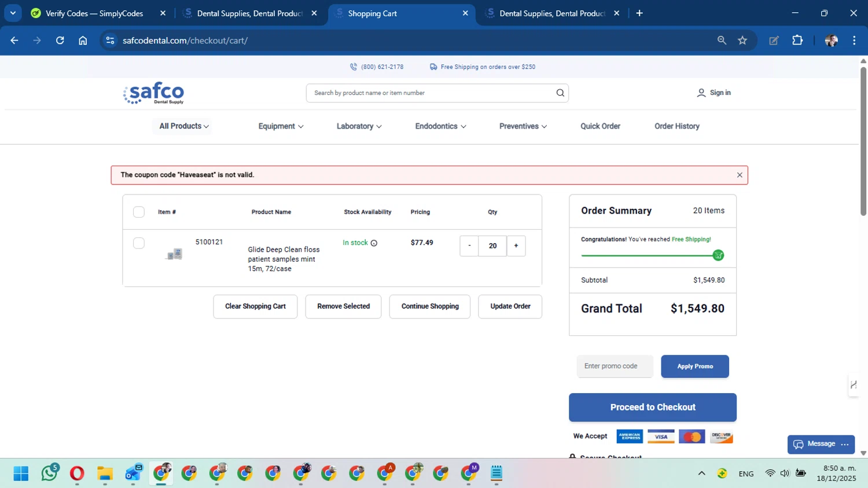Expand the Endodontics menu
The height and width of the screenshot is (488, 868).
[440, 126]
